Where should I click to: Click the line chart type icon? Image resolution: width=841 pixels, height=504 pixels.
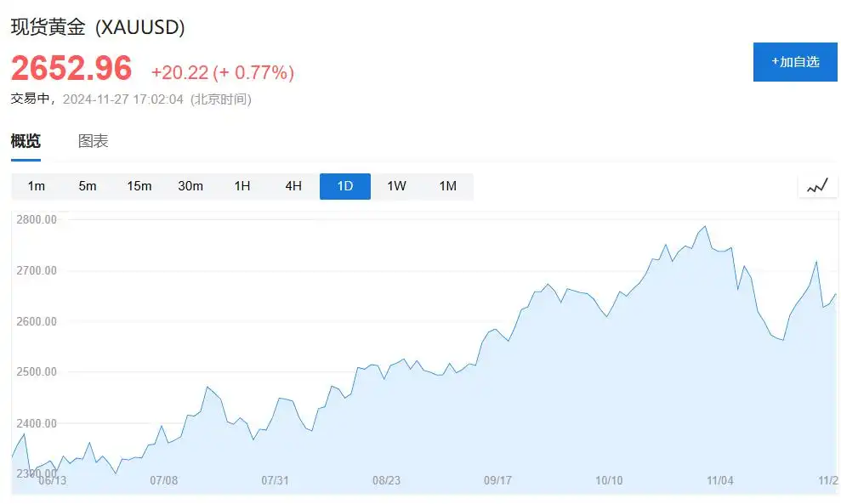click(x=817, y=186)
